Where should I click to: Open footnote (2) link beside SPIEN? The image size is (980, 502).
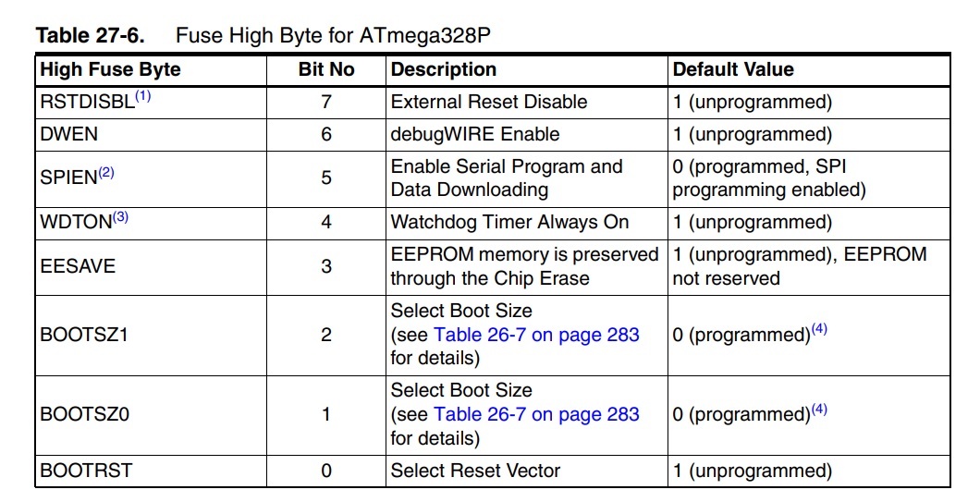coord(106,172)
